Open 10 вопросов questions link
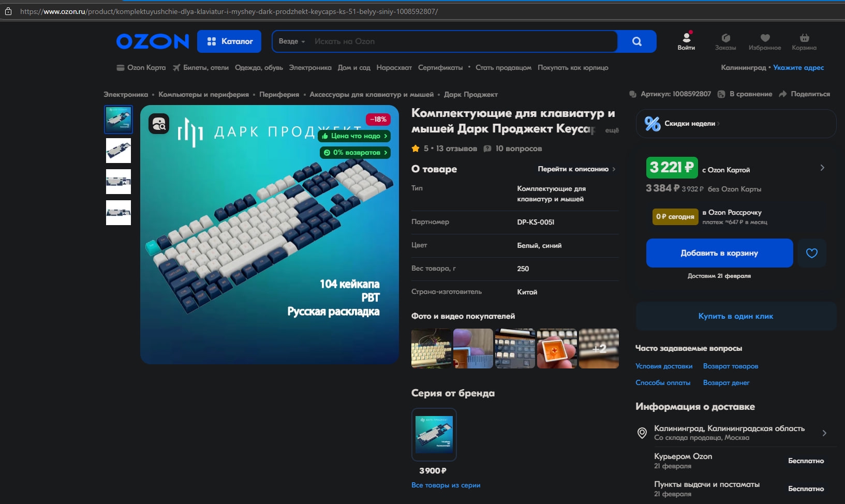845x504 pixels. click(x=513, y=149)
